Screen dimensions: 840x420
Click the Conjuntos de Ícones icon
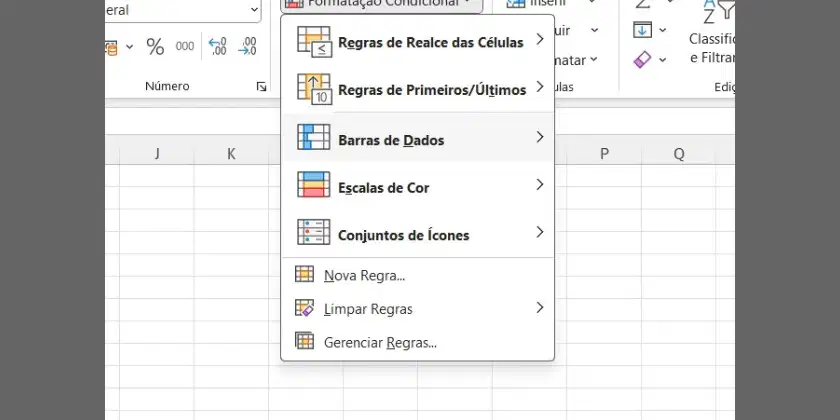313,232
